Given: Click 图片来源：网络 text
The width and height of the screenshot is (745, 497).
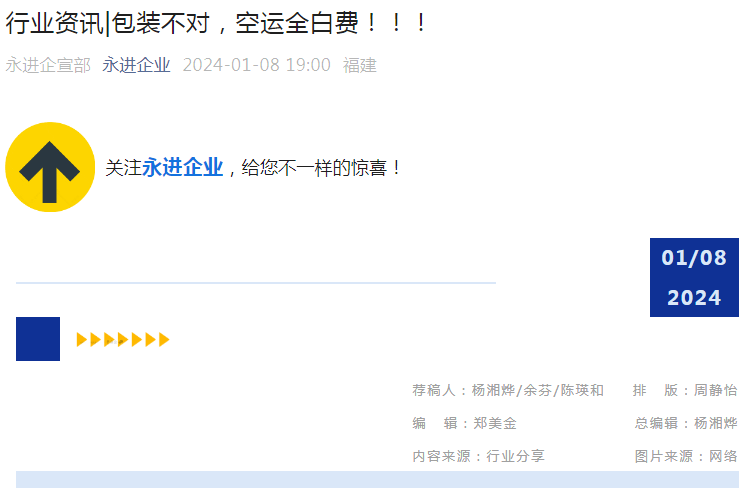Looking at the screenshot, I should [x=686, y=456].
